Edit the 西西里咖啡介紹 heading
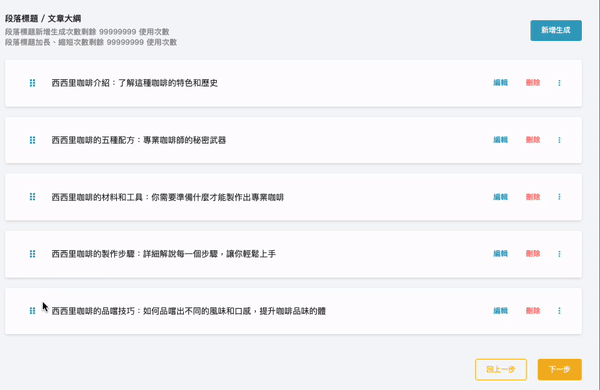 [500, 83]
